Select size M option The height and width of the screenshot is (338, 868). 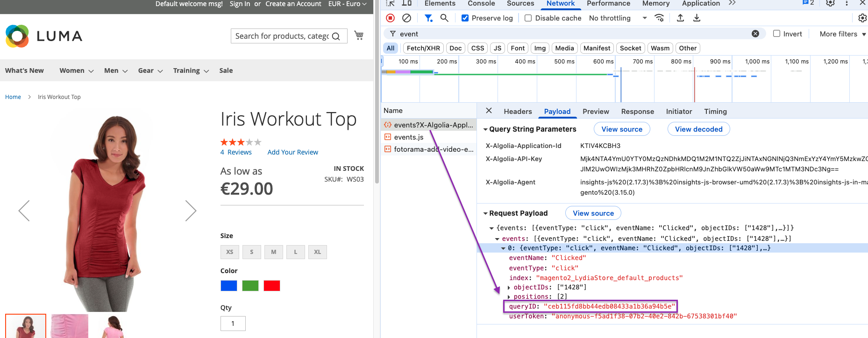tap(274, 252)
